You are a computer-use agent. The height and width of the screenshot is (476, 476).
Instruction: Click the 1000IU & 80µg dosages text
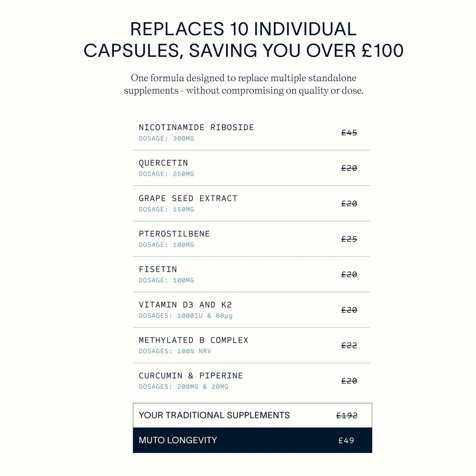[186, 316]
